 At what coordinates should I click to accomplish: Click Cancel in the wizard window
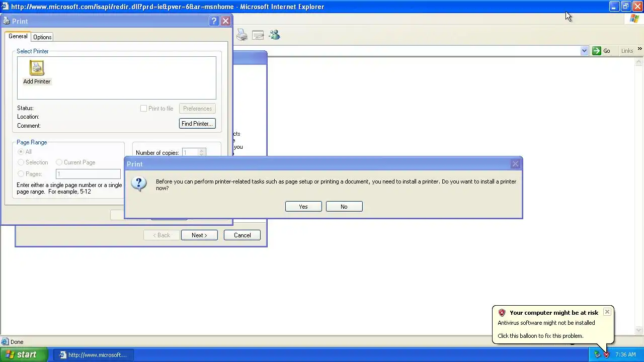click(x=242, y=235)
